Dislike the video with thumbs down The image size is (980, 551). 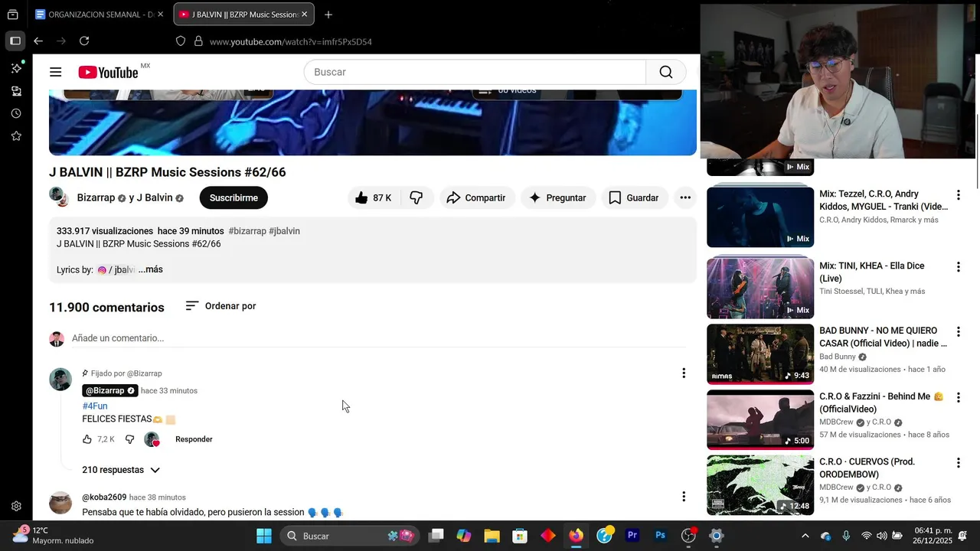coord(416,197)
